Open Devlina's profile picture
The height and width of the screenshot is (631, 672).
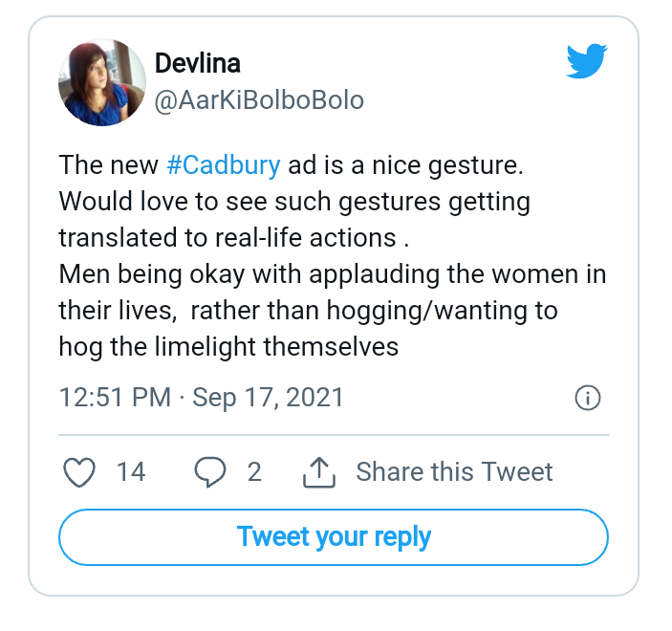[102, 82]
